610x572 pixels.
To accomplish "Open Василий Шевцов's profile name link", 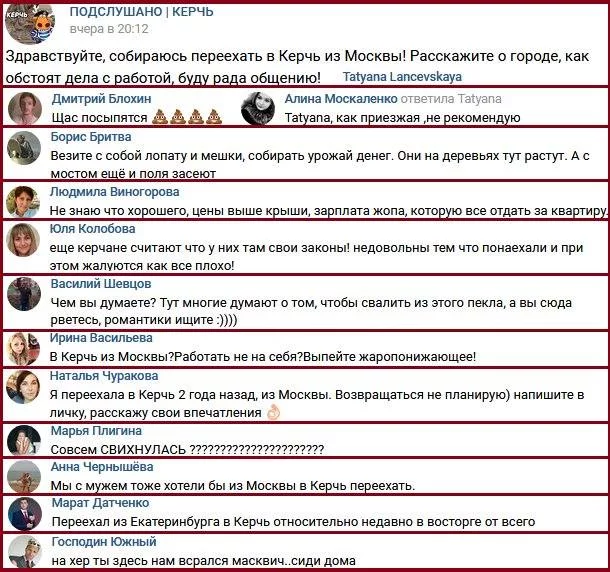I will coord(101,284).
